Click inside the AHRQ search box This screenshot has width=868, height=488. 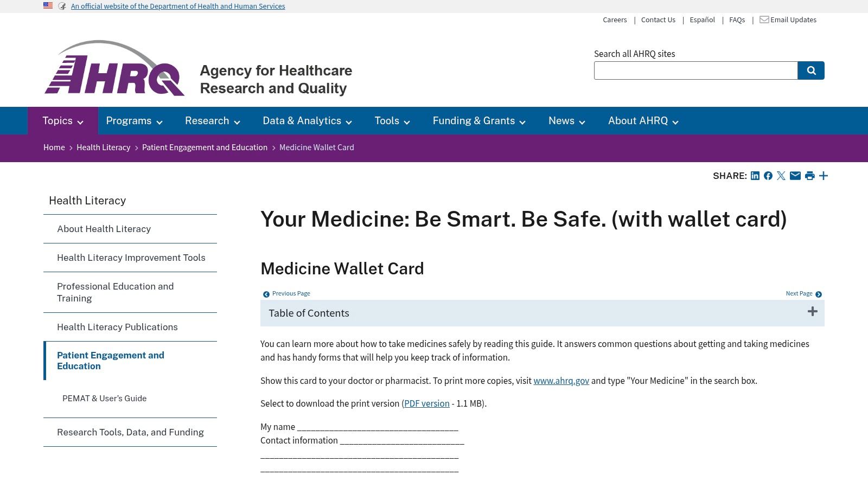point(695,70)
